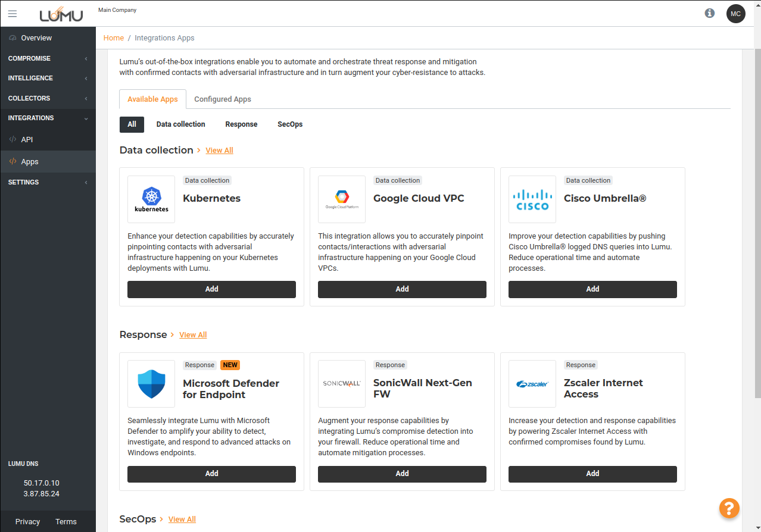Click the Kubernetes logo thumbnail

coord(151,199)
